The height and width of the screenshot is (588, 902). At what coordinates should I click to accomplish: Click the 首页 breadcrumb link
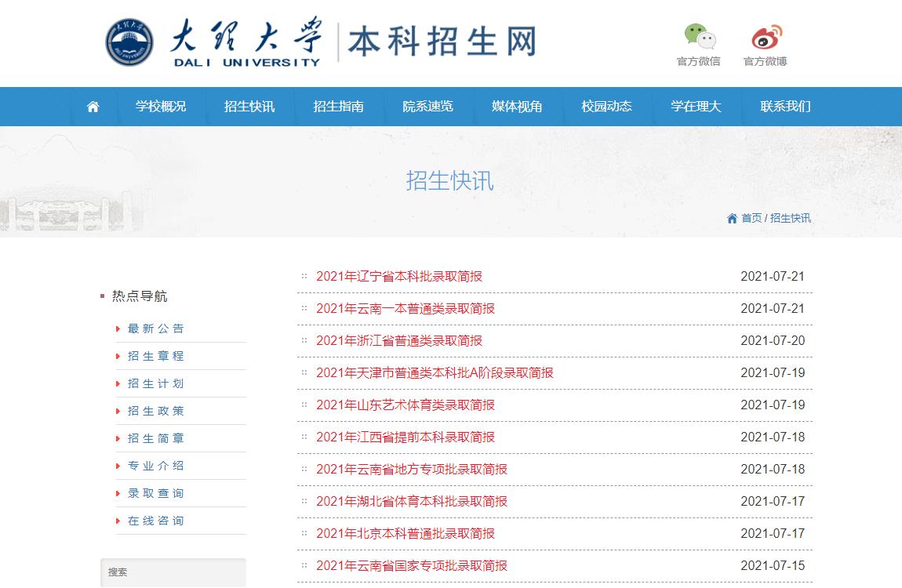pos(751,219)
